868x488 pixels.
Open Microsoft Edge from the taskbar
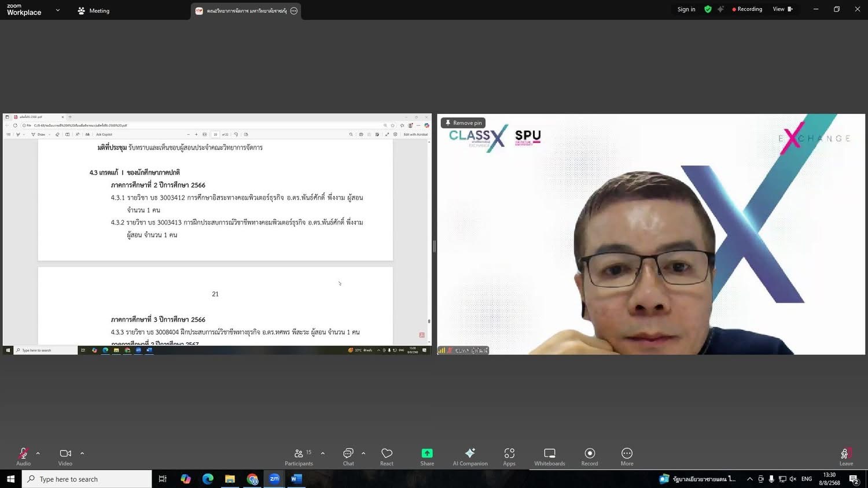pyautogui.click(x=208, y=479)
